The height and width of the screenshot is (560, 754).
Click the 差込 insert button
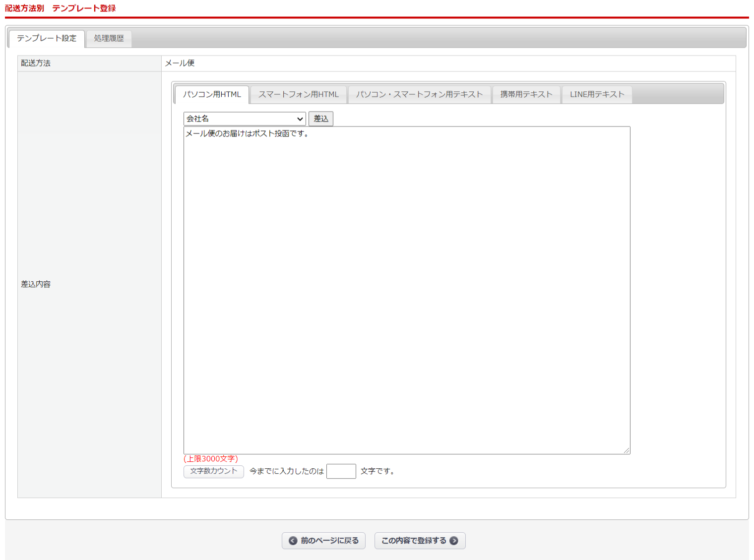click(x=321, y=119)
